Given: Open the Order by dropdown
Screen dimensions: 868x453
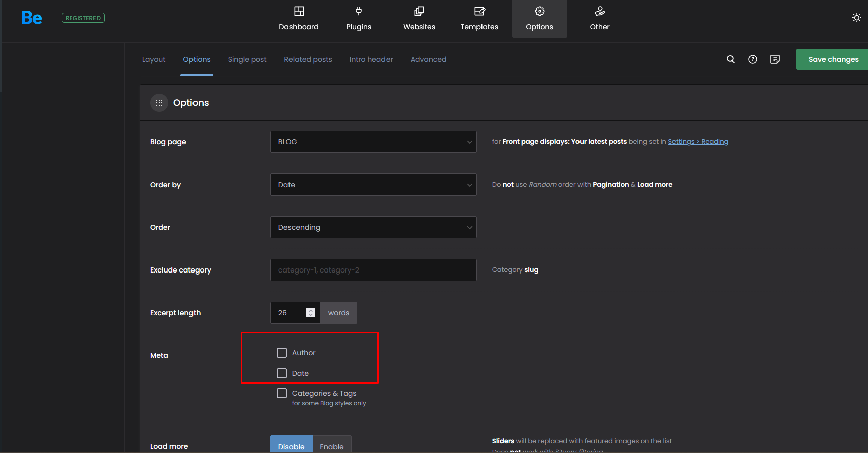Looking at the screenshot, I should (x=373, y=185).
